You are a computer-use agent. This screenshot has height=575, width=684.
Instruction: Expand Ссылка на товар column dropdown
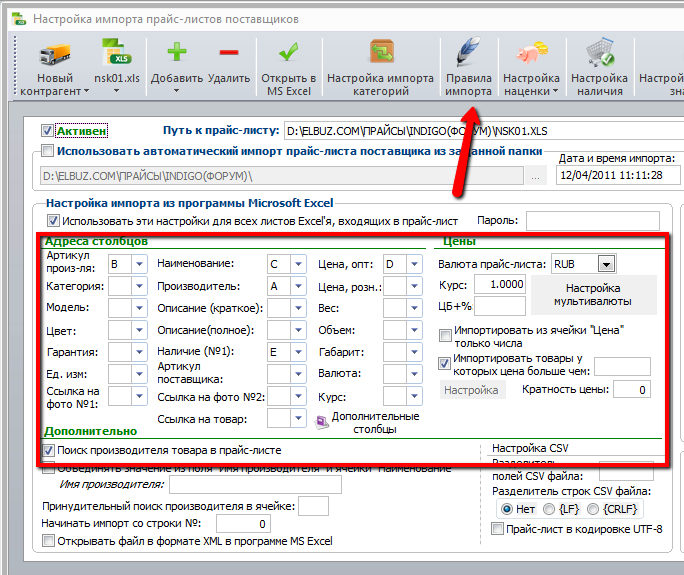click(x=298, y=418)
